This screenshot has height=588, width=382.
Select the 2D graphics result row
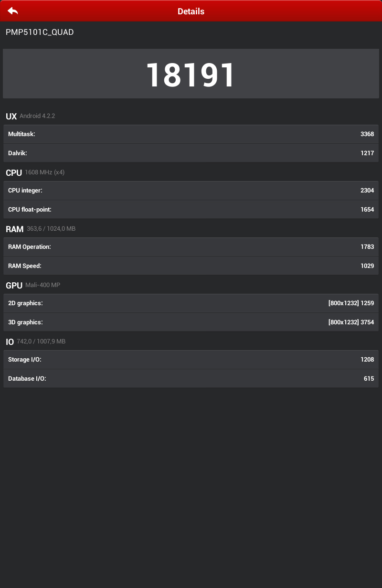(191, 303)
